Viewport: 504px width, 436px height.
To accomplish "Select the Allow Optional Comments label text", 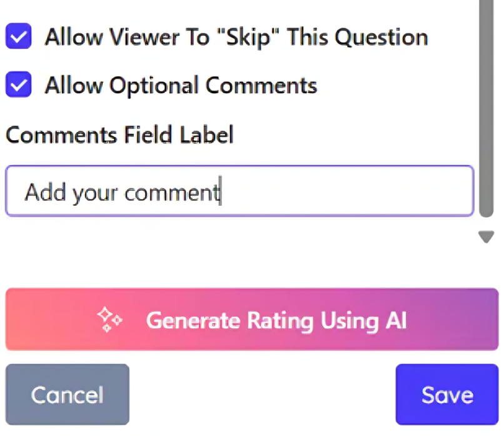I will 180,85.
